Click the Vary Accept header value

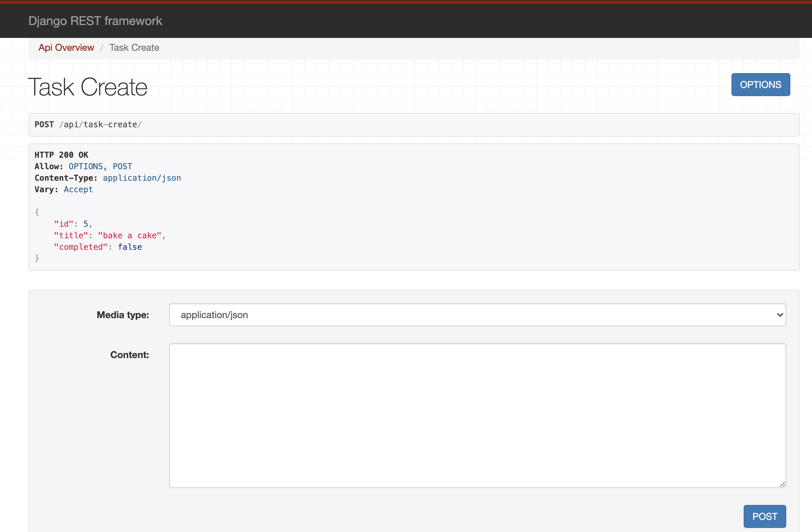78,190
